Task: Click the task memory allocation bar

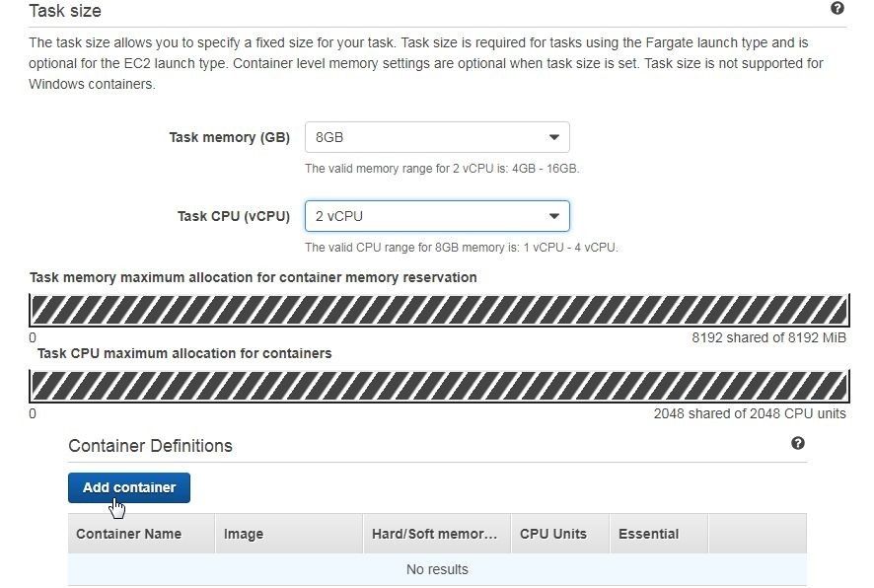Action: coord(439,310)
